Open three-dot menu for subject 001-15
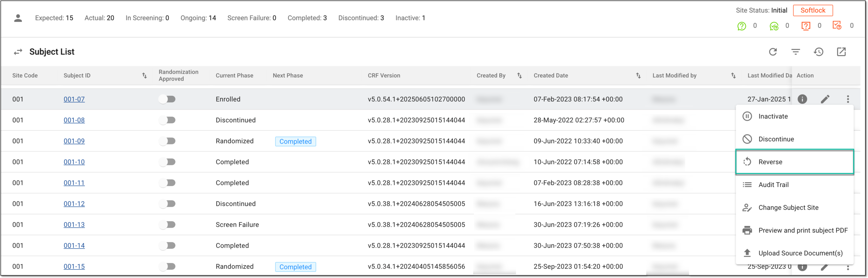Viewport: 868px width, 278px height. click(848, 267)
